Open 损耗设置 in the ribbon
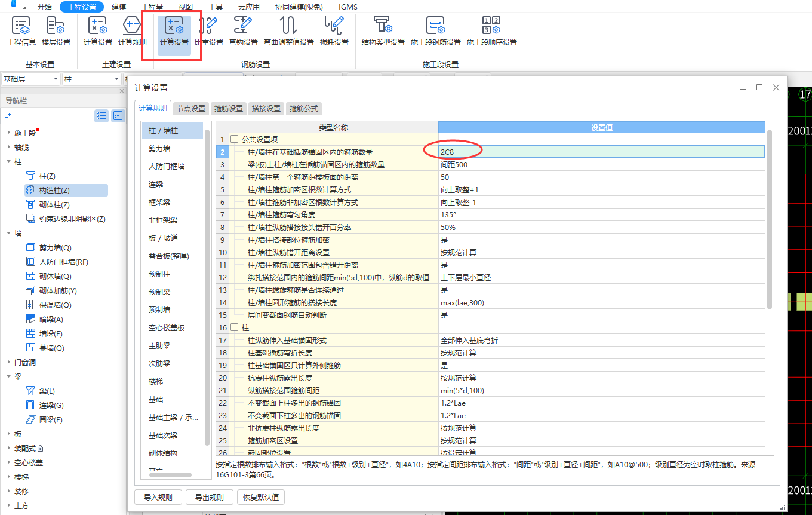 pos(334,32)
